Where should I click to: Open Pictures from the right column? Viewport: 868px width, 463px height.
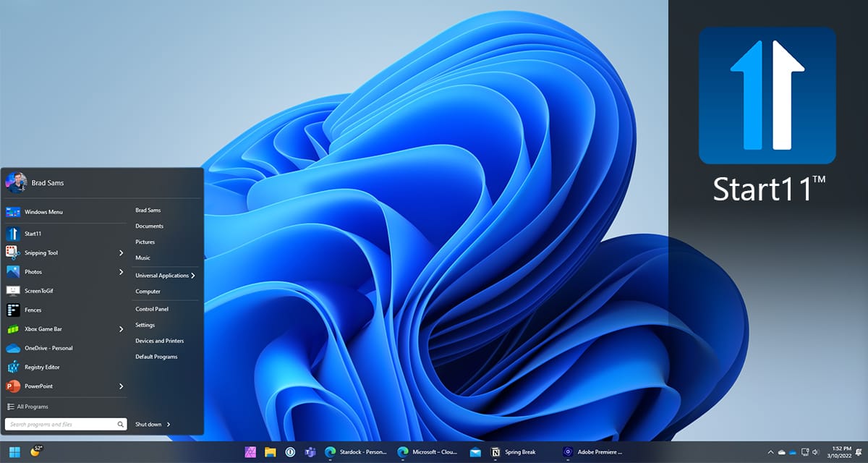pos(145,242)
